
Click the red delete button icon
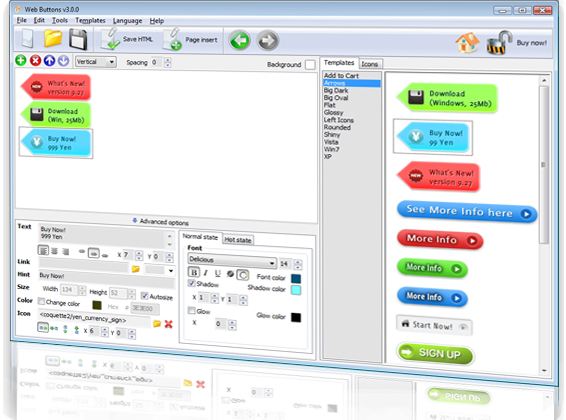point(35,60)
